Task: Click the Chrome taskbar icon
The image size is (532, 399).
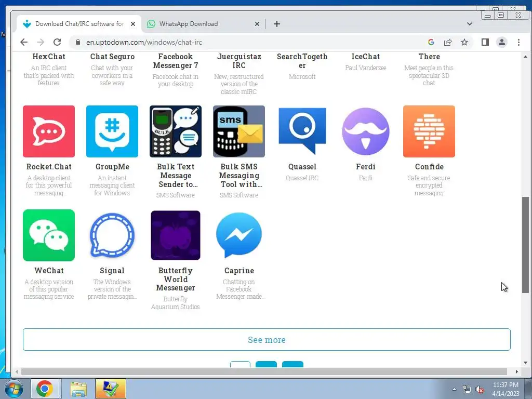Action: tap(45, 389)
